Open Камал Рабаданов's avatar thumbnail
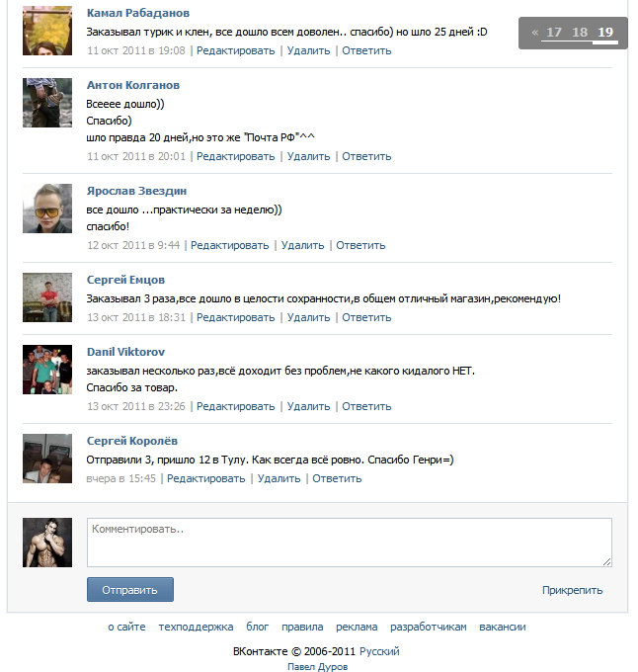This screenshot has width=638, height=672. pos(47,31)
